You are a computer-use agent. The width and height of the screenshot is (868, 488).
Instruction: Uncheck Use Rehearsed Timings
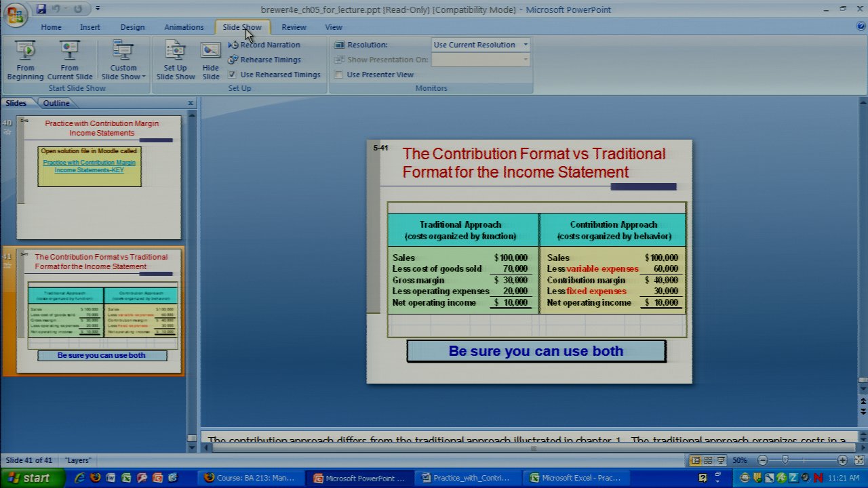(x=233, y=75)
